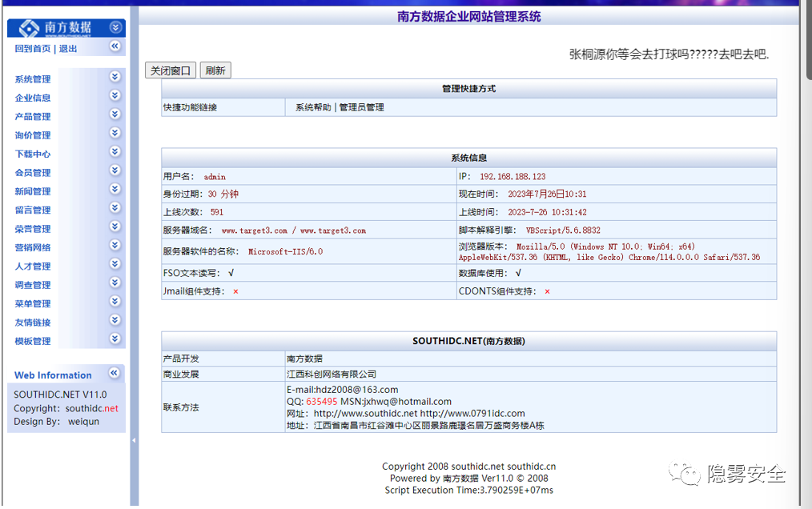Expand the 会员管理 menu chevron

click(x=115, y=170)
